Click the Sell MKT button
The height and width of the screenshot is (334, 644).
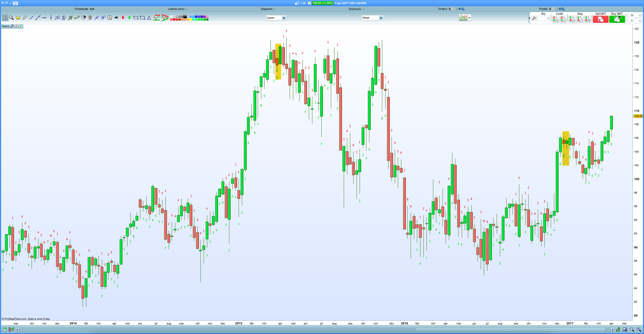tap(600, 19)
